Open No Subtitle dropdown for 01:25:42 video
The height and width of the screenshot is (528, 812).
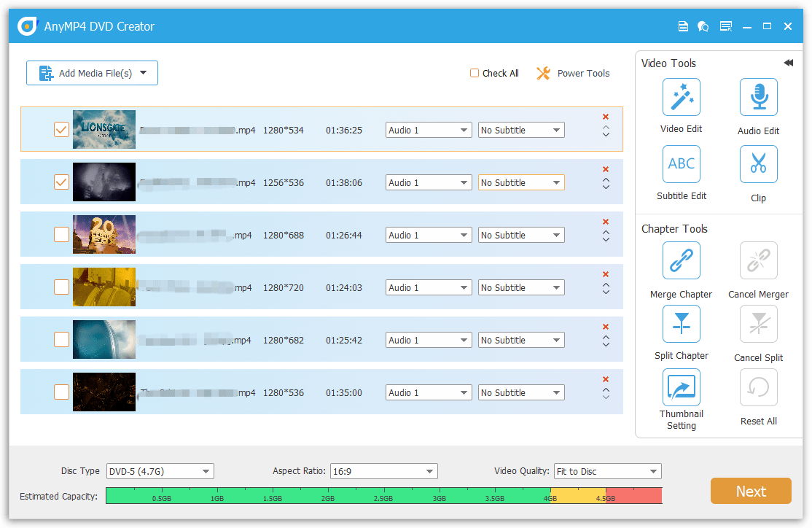[521, 340]
